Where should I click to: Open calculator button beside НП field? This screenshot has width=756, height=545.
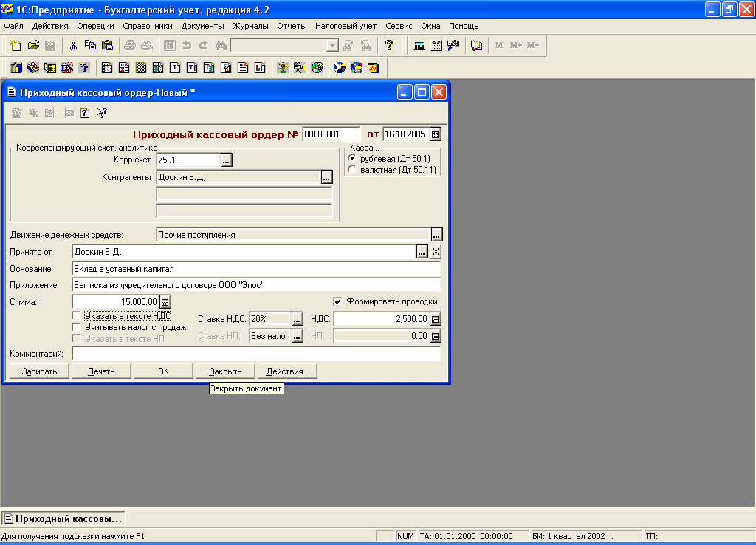(436, 336)
